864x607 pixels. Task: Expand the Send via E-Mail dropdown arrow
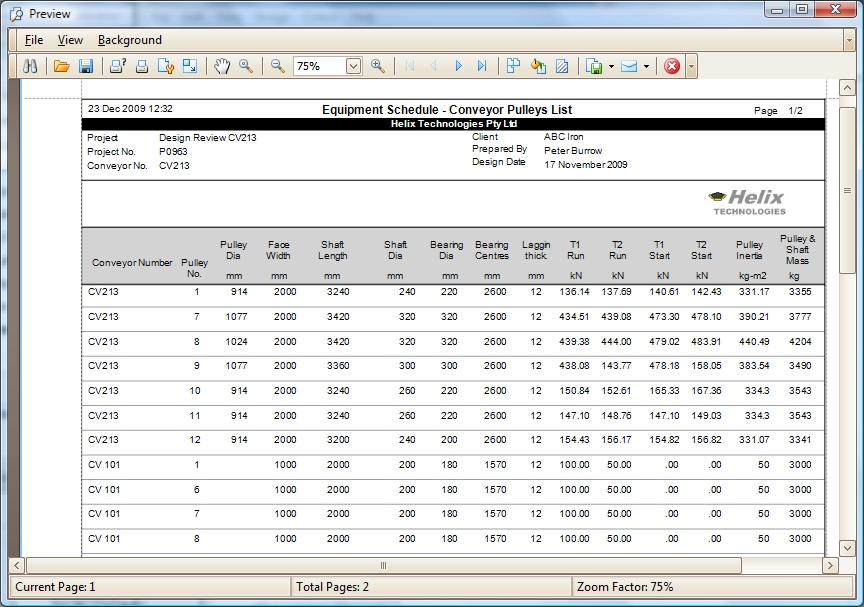pyautogui.click(x=646, y=67)
